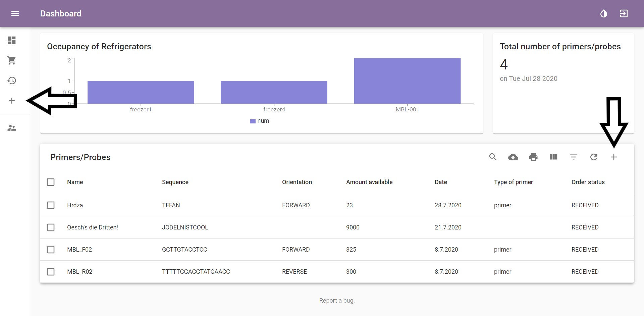
Task: Click the 300 amount cell
Action: click(351, 272)
